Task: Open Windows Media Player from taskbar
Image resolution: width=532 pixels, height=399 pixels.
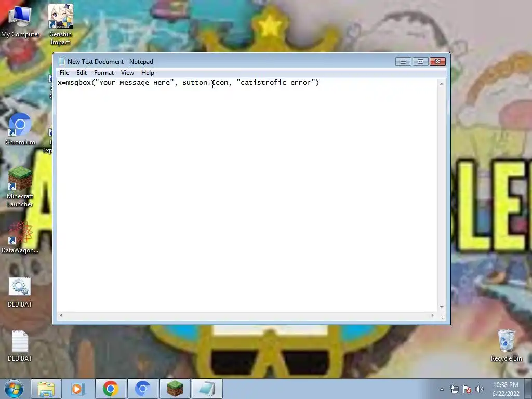Action: (78, 389)
